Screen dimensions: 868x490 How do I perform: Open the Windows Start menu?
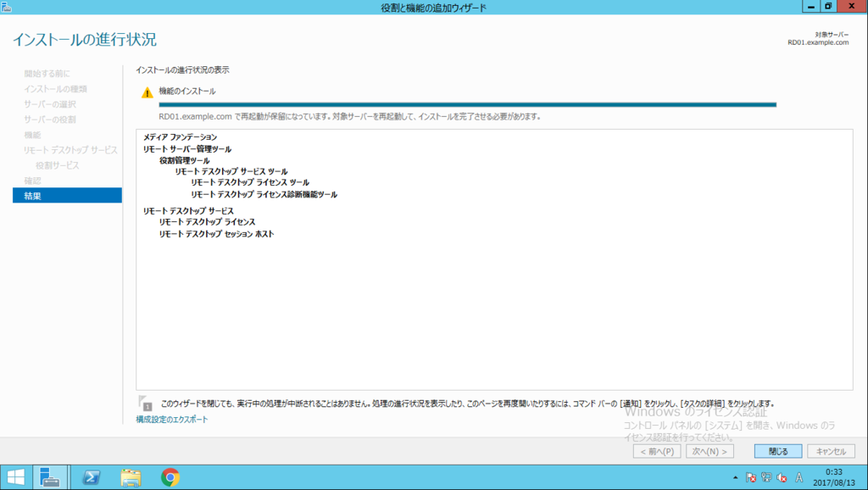coord(16,477)
